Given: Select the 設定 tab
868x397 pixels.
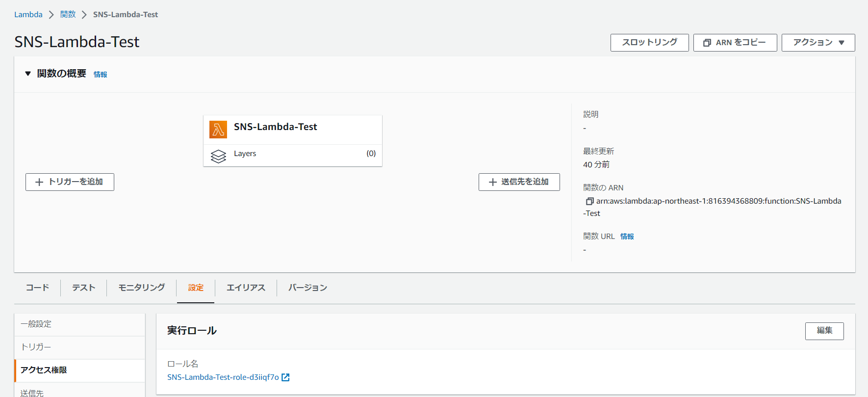Looking at the screenshot, I should 196,288.
